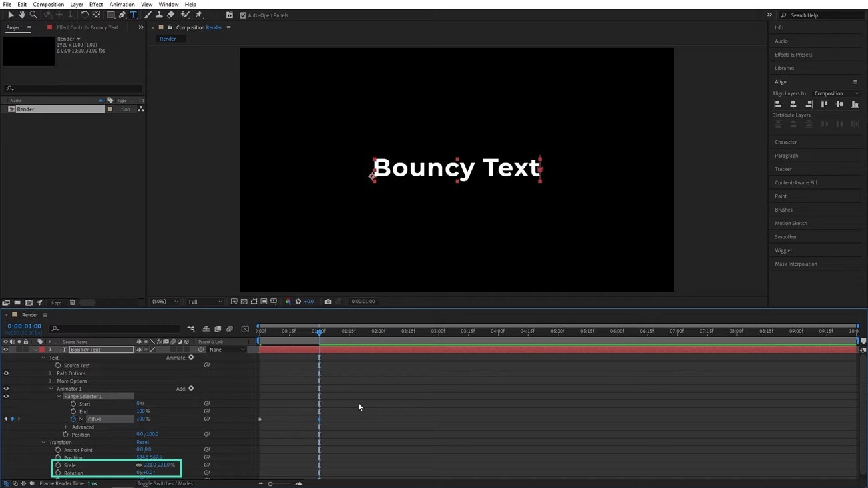This screenshot has width=868, height=488.
Task: Take a snapshot with camera icon
Action: pyautogui.click(x=328, y=302)
